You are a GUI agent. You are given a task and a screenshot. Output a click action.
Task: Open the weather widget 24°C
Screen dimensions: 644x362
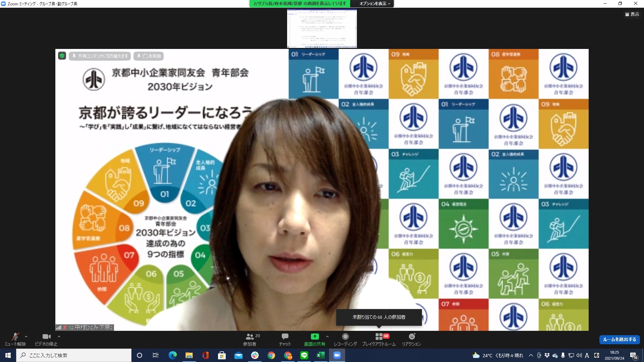(497, 355)
